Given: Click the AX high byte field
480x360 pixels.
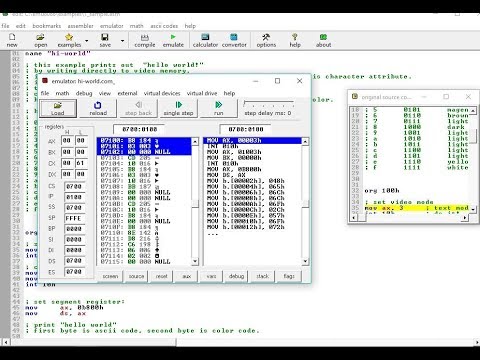Looking at the screenshot, I should [x=67, y=141].
